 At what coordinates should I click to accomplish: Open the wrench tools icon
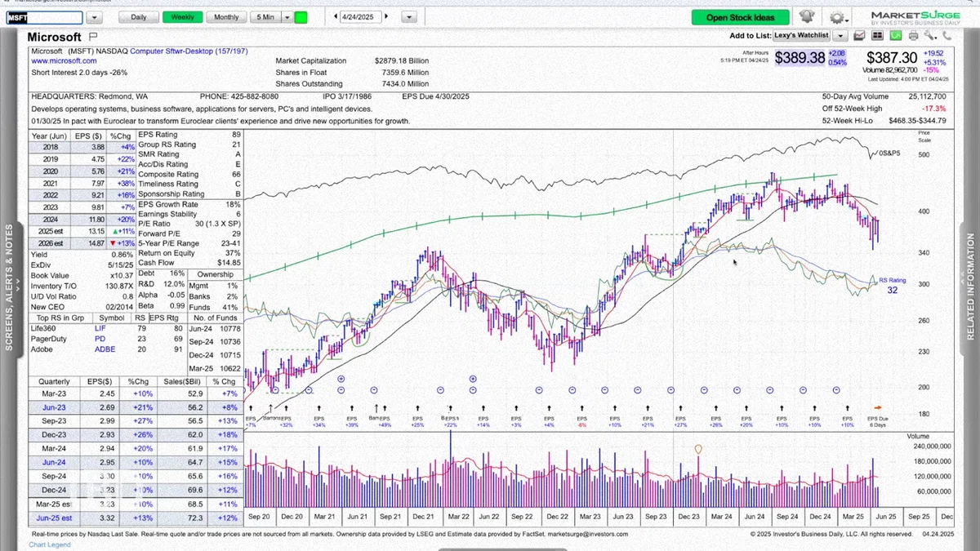[x=929, y=36]
